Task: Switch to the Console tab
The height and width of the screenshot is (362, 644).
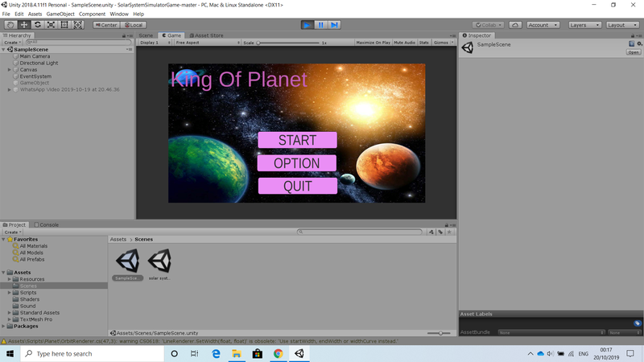Action: 48,224
